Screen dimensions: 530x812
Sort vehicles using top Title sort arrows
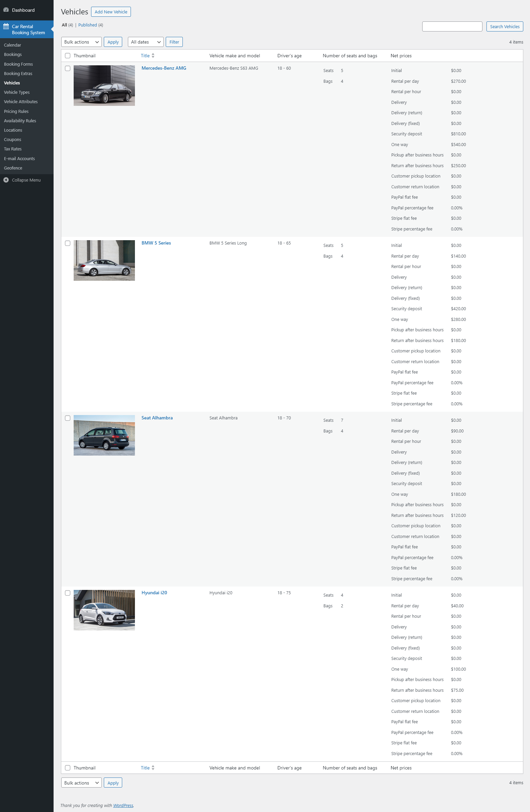153,56
